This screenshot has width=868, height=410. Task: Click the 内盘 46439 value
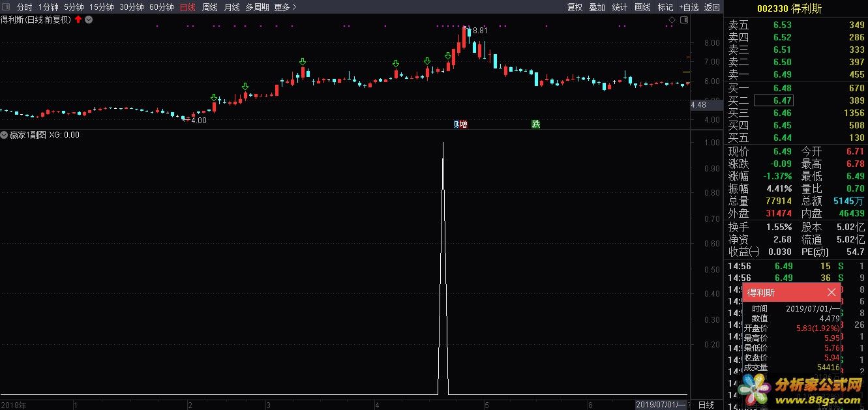851,213
